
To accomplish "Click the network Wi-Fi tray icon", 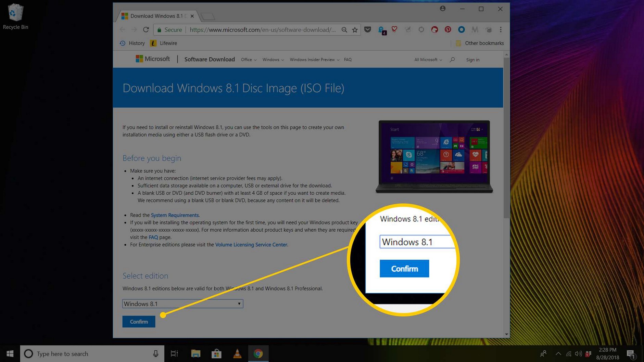I will tap(569, 354).
